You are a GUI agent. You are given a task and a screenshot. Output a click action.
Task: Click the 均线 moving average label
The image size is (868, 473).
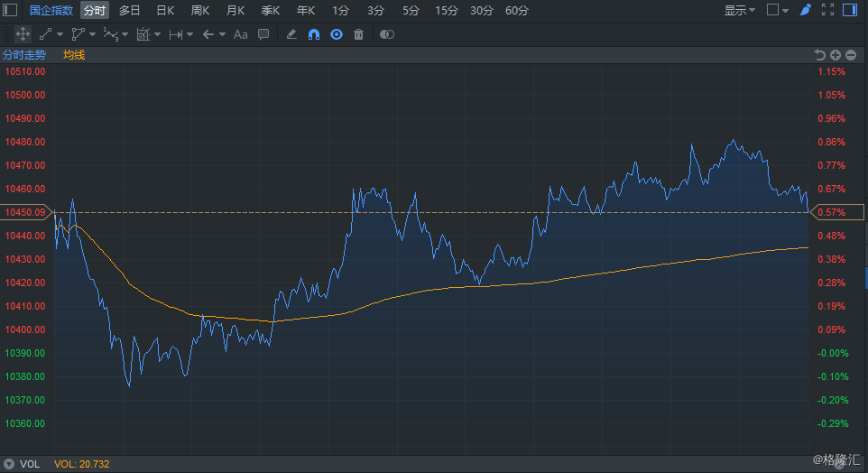pos(74,55)
